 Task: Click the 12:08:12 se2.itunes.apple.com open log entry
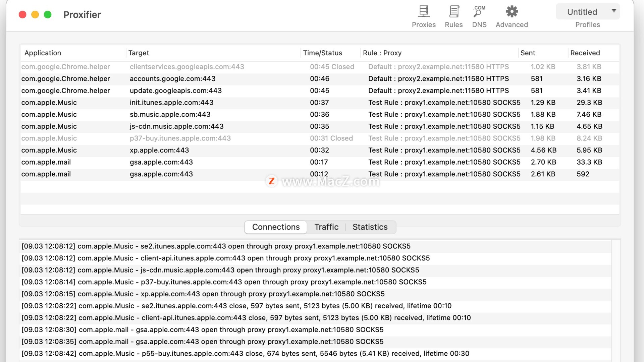pos(316,246)
